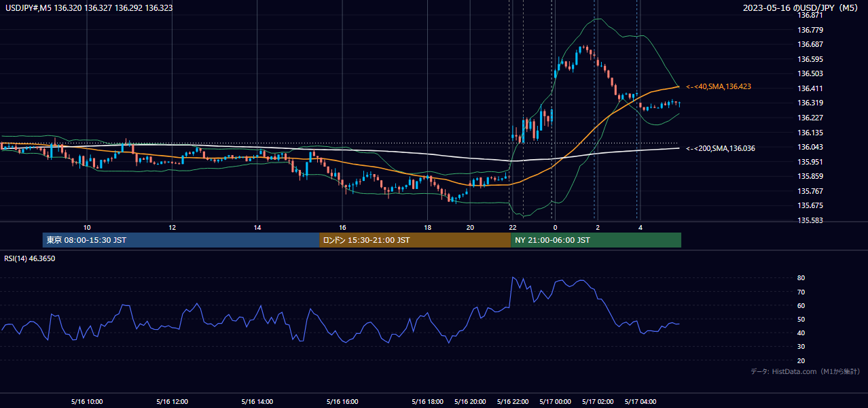Click price axis value 135.951
Viewport: 868px width, 408px height.
(x=810, y=162)
